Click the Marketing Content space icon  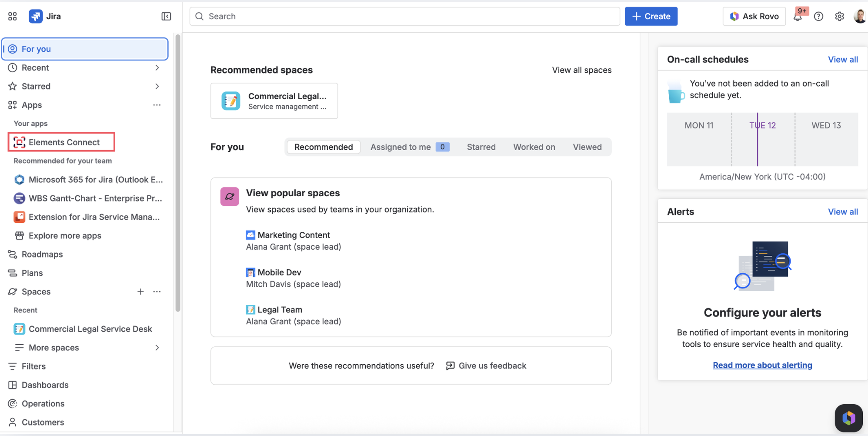click(x=250, y=235)
